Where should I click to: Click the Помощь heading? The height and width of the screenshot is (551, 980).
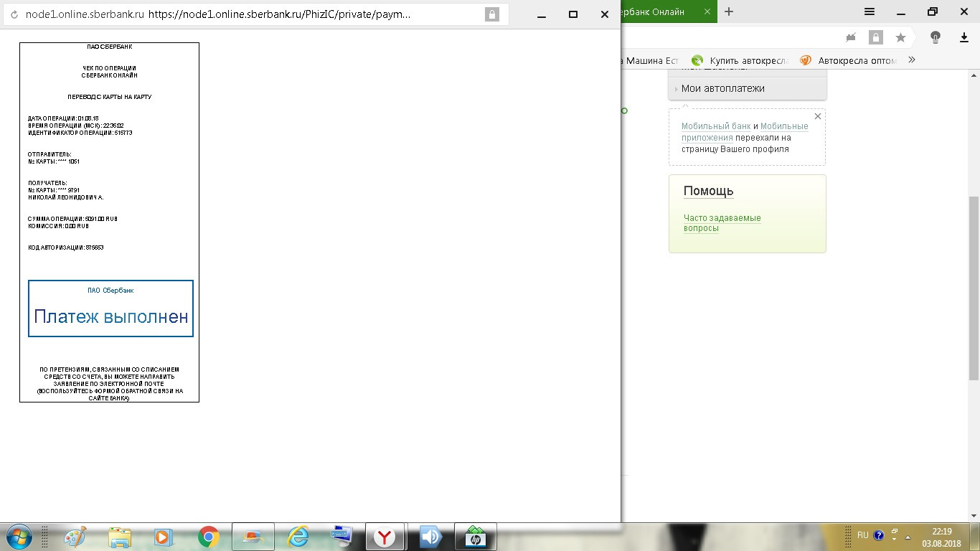point(708,191)
